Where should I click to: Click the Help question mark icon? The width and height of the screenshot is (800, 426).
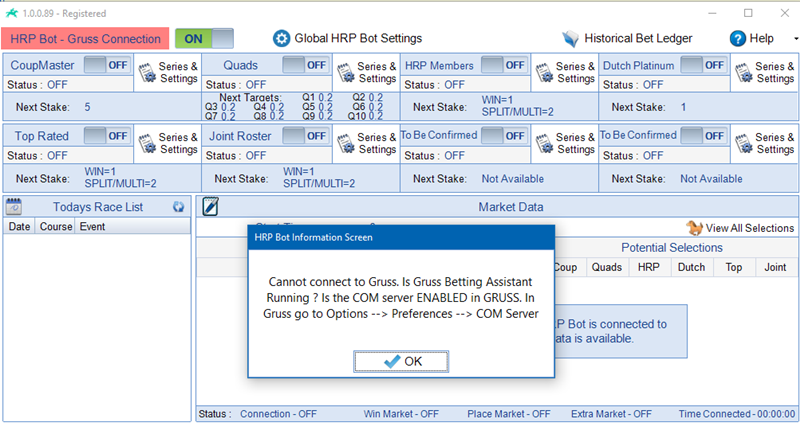pos(738,38)
